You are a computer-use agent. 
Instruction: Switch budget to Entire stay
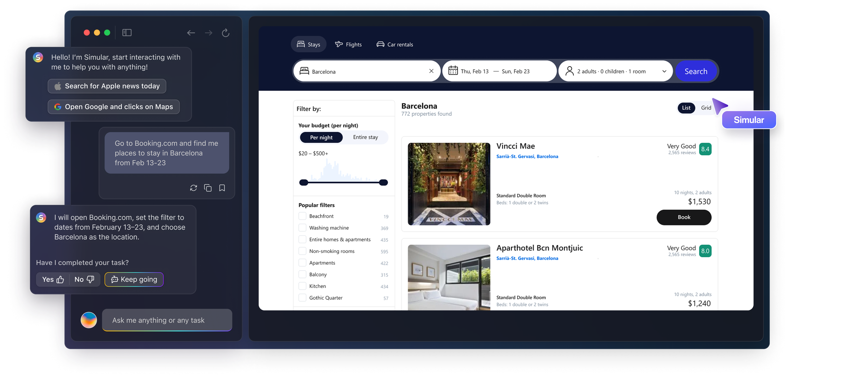point(365,137)
